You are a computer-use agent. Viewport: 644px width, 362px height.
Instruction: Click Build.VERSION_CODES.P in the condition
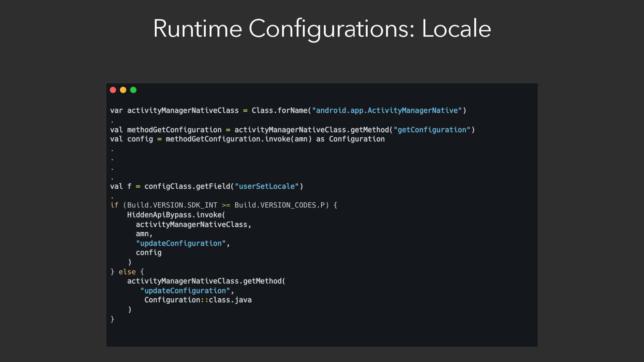pyautogui.click(x=279, y=205)
